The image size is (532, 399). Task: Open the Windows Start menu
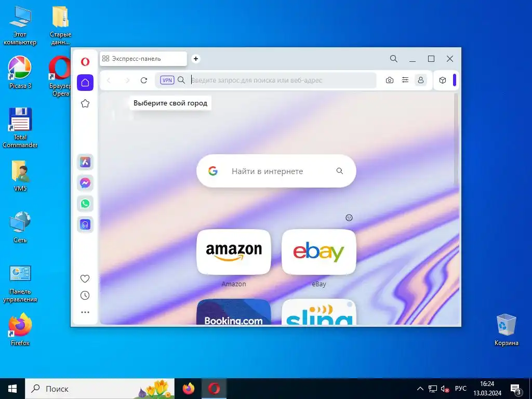coord(12,389)
